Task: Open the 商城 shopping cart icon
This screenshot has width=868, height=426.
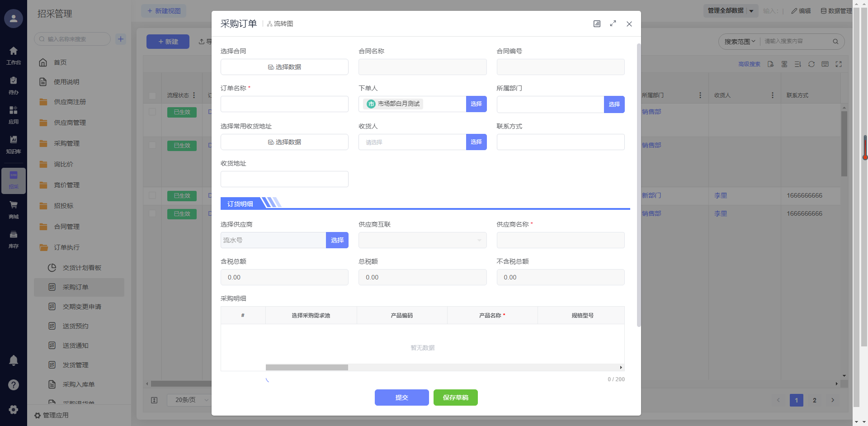Action: 14,205
